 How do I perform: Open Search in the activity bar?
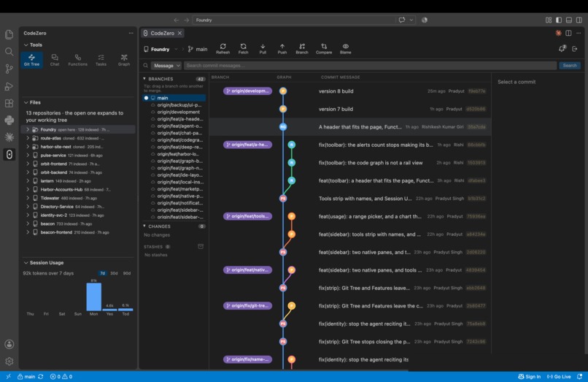9,51
